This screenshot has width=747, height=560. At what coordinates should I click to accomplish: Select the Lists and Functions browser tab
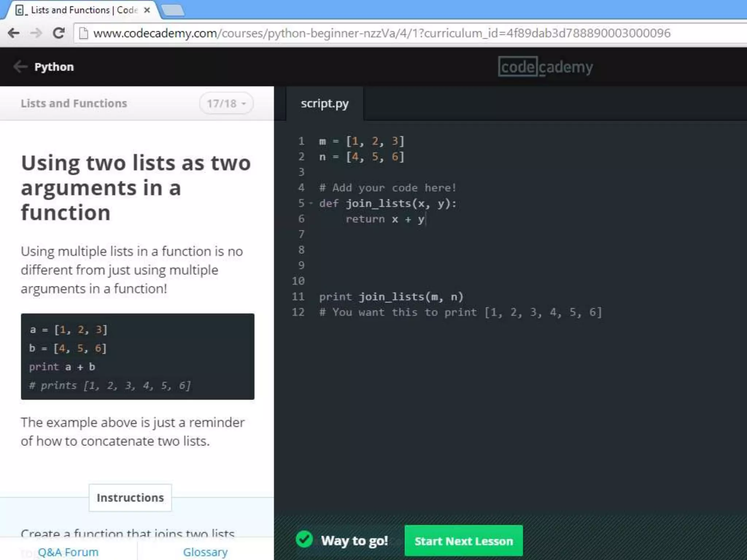click(82, 10)
